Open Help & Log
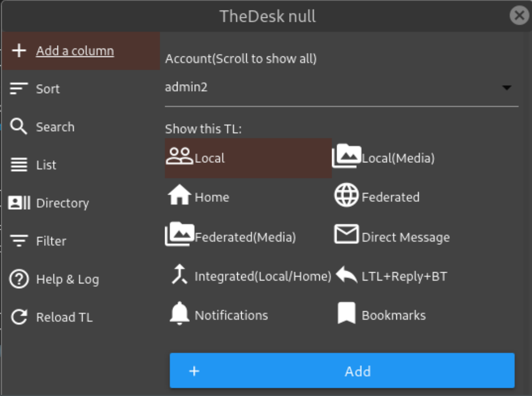Viewport: 532px width, 396px height. coord(67,279)
